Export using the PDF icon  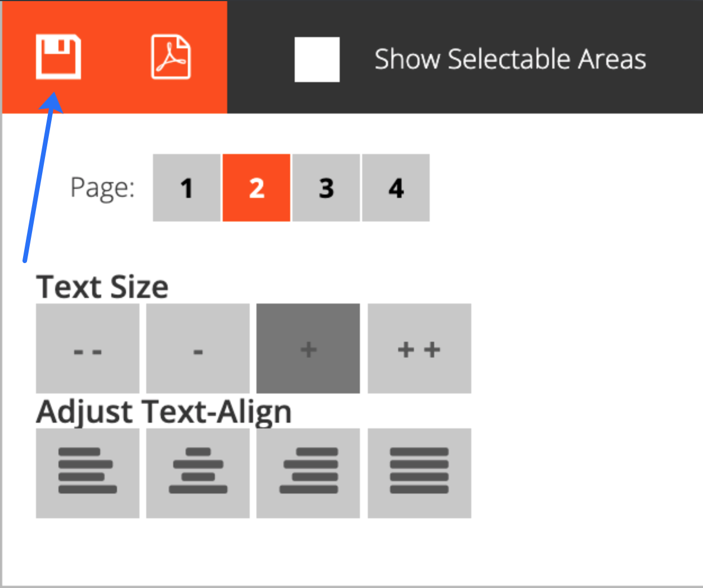tap(171, 57)
